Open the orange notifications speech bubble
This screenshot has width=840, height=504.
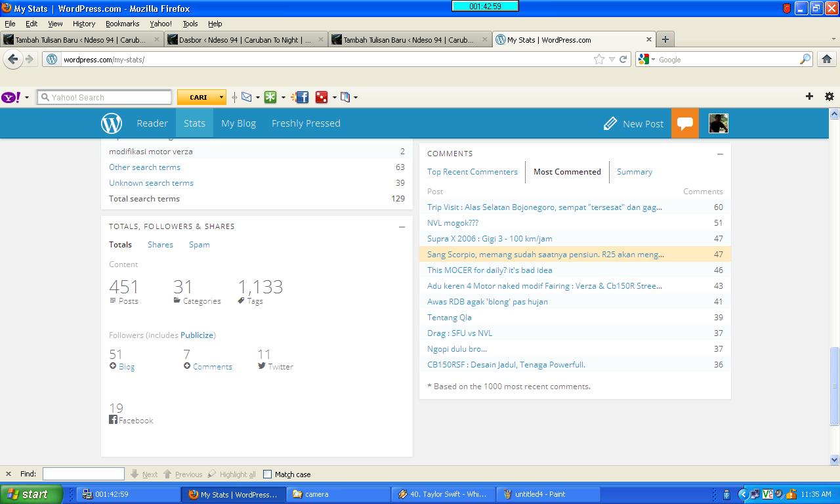tap(684, 123)
